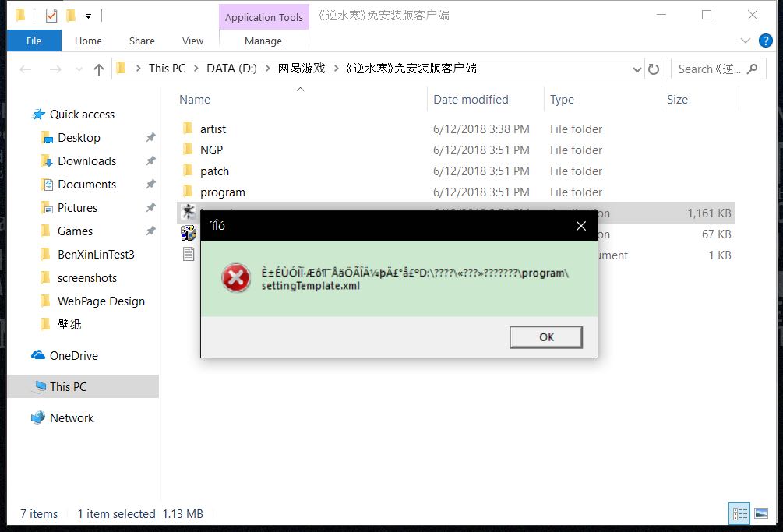Screen dimensions: 783x532
Task: Open the patch folder
Action: 214,171
